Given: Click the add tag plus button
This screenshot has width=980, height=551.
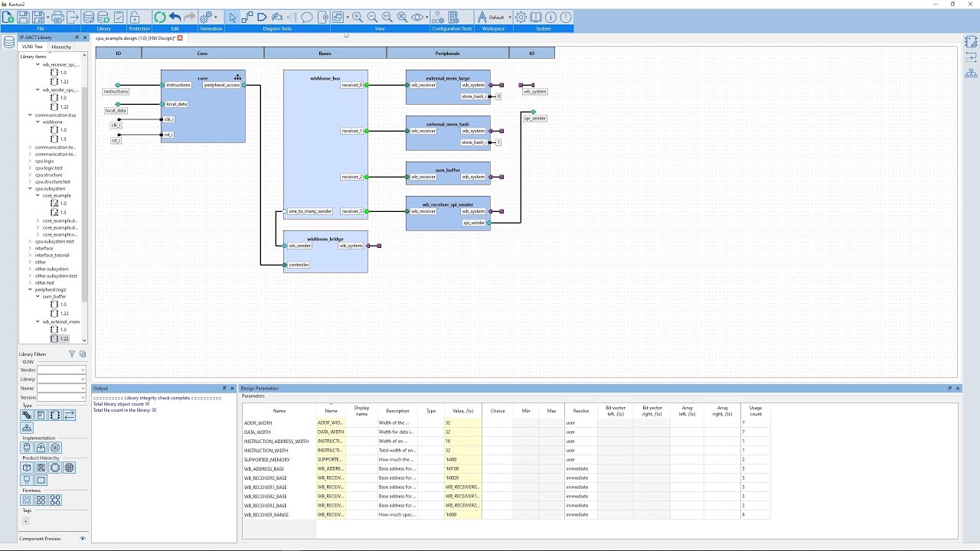Looking at the screenshot, I should [25, 521].
